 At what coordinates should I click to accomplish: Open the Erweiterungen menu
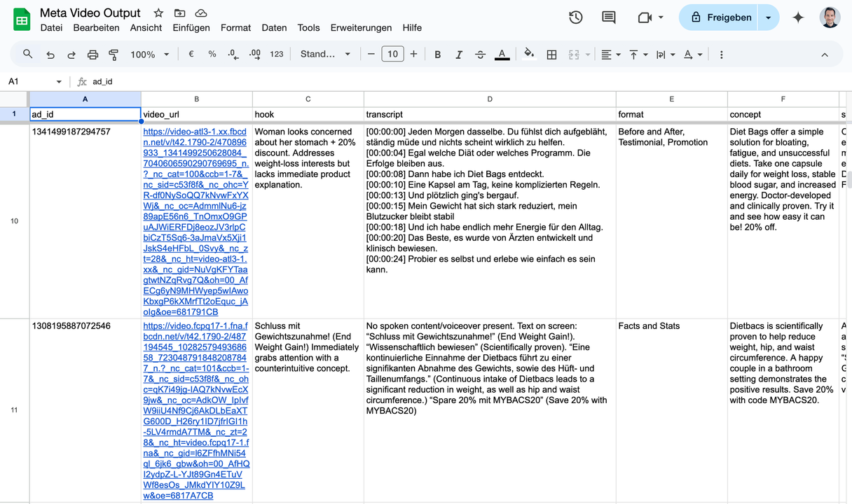pyautogui.click(x=361, y=28)
